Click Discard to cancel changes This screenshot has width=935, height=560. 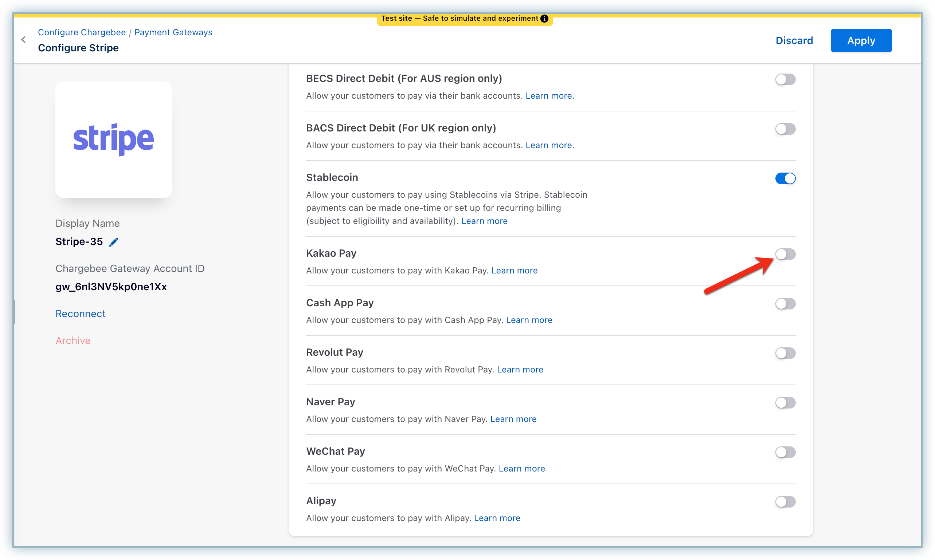pyautogui.click(x=794, y=40)
